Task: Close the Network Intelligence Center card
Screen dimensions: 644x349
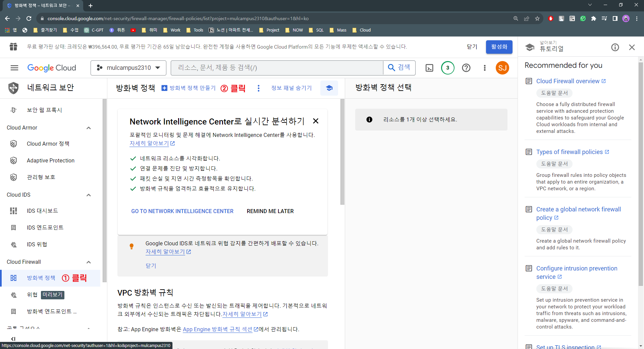Action: (x=316, y=121)
